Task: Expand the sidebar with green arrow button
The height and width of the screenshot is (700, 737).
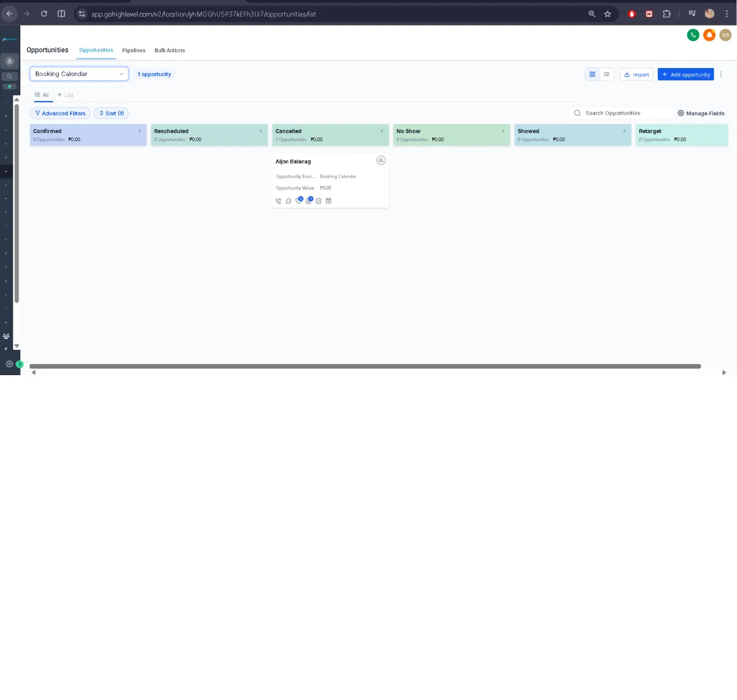Action: pos(20,364)
